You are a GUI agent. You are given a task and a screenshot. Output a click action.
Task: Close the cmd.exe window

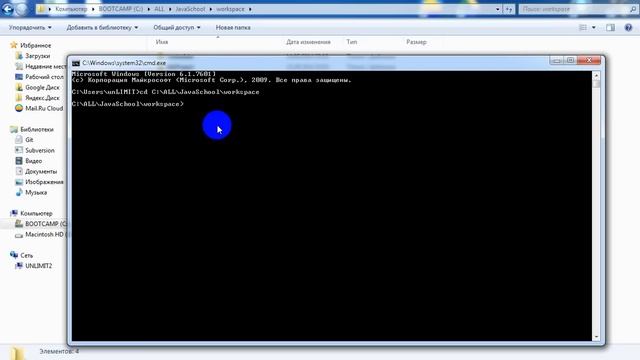[x=589, y=61]
